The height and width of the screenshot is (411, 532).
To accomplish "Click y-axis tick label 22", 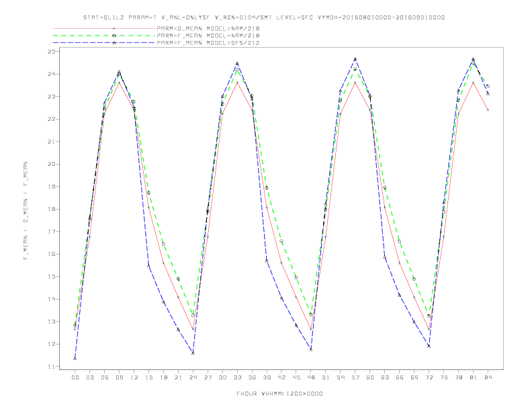I will [52, 119].
